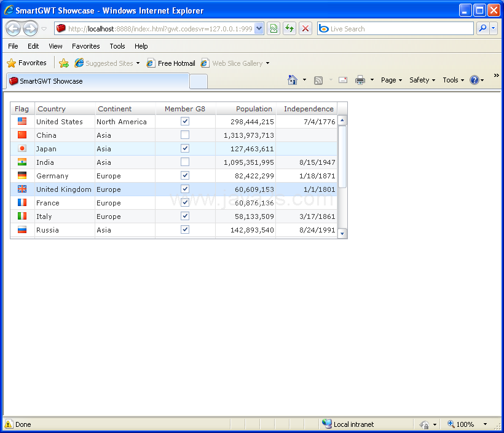Screen dimensions: 504x433
Task: Sort by the Population column header
Action: pyautogui.click(x=246, y=109)
